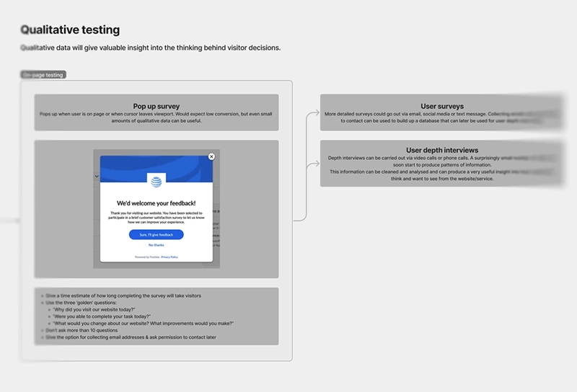Select the "Pop up survey" card title
The image size is (577, 392).
(157, 106)
